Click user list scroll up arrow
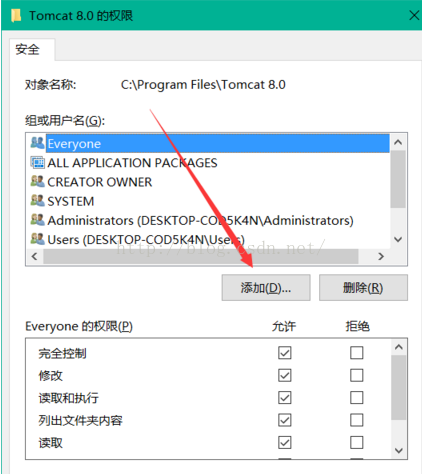The height and width of the screenshot is (474, 422). pyautogui.click(x=398, y=142)
